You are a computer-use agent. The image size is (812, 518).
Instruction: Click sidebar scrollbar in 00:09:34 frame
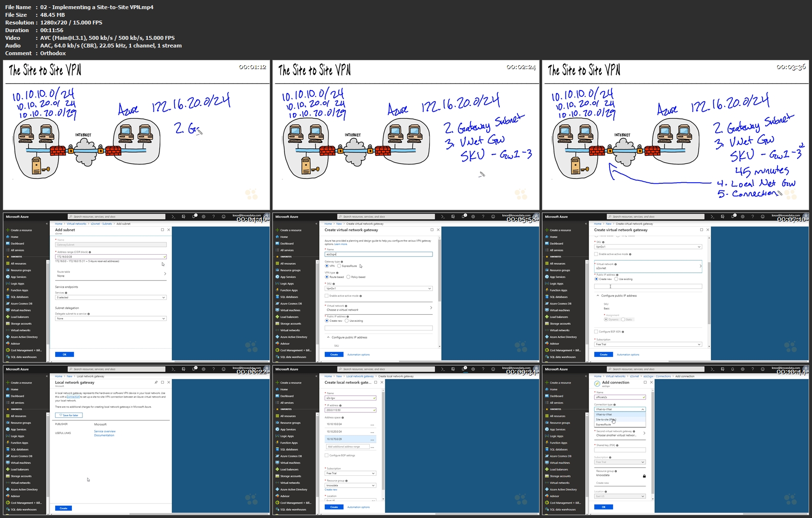point(317,457)
